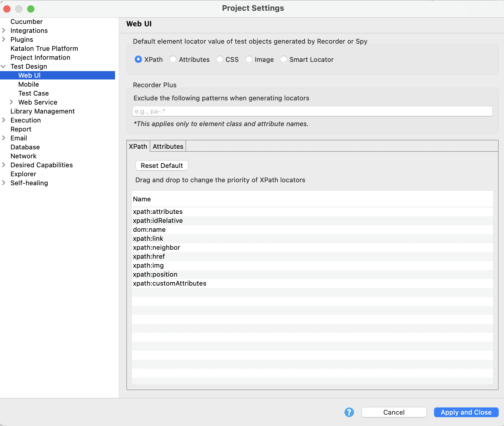
Task: Expand the Self-healing node
Action: 4,183
